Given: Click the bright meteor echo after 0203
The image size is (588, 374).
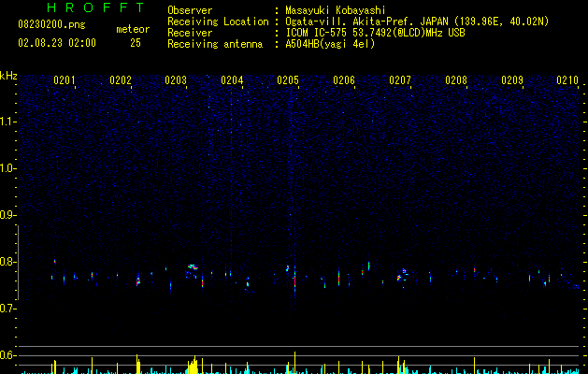Looking at the screenshot, I should pyautogui.click(x=193, y=267).
